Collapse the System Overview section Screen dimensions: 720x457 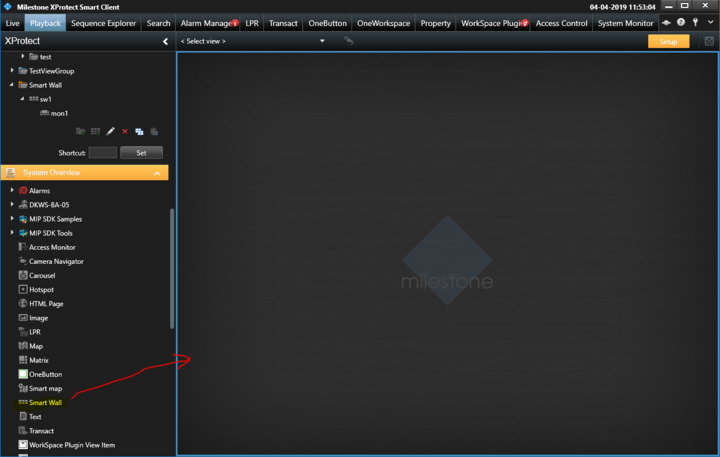[x=157, y=173]
